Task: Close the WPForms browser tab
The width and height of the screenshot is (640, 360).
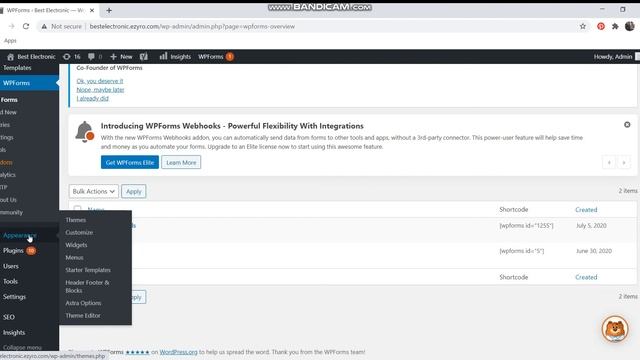Action: [x=92, y=10]
